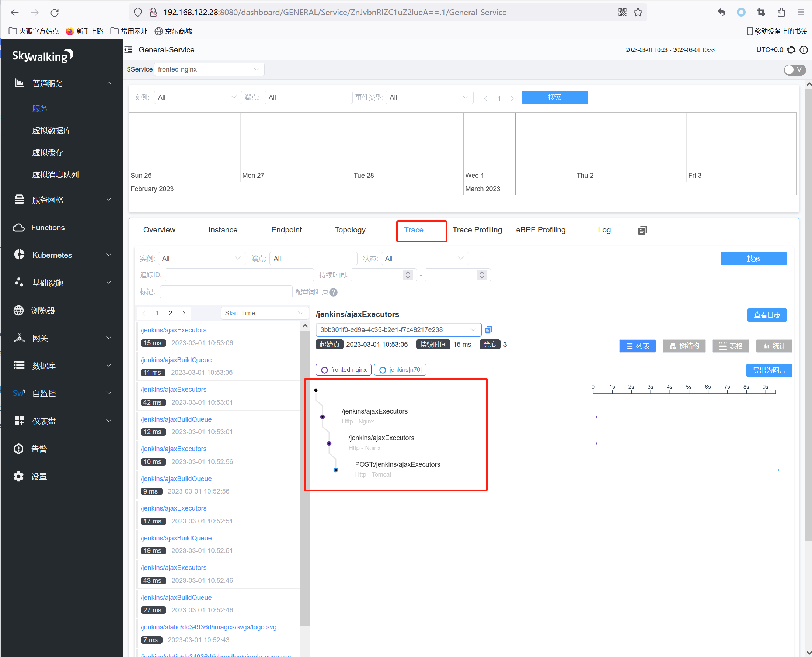The width and height of the screenshot is (812, 657).
Task: Click the help icon next to 配置词汇页
Action: [x=333, y=292]
